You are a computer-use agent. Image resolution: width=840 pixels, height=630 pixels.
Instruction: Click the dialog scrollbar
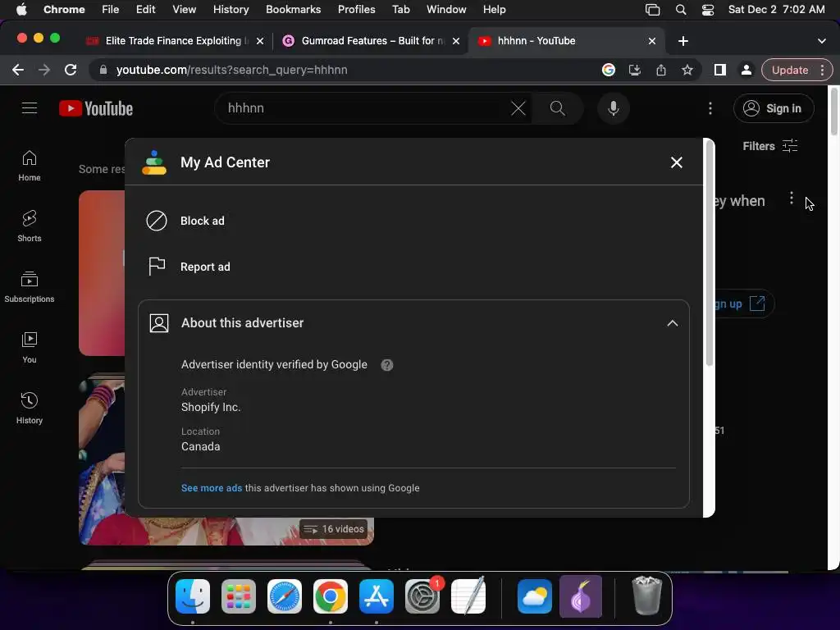point(709,254)
